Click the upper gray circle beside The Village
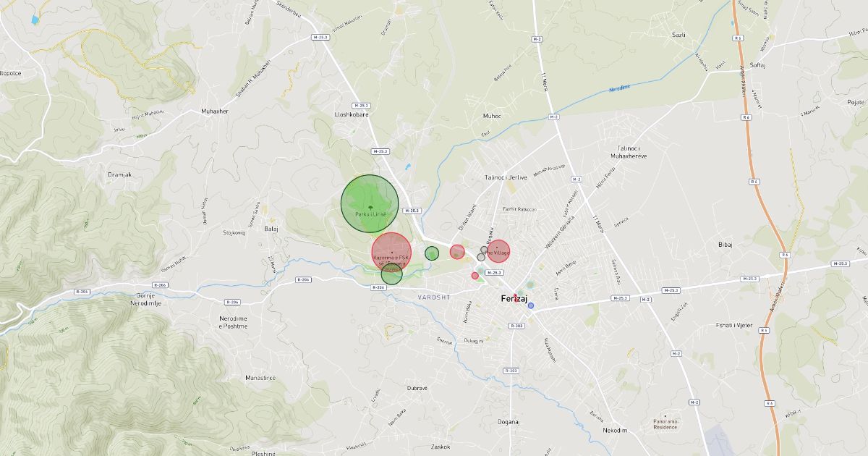This screenshot has height=456, width=868. pyautogui.click(x=484, y=250)
